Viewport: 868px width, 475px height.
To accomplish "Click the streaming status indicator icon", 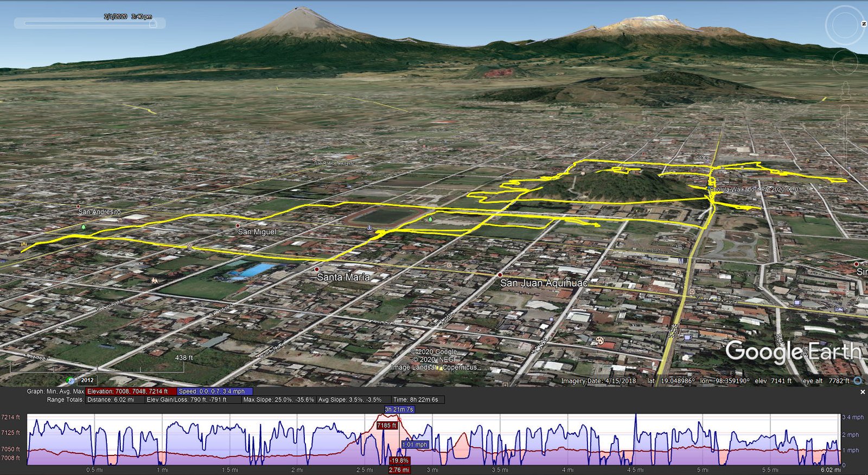I will (x=858, y=381).
